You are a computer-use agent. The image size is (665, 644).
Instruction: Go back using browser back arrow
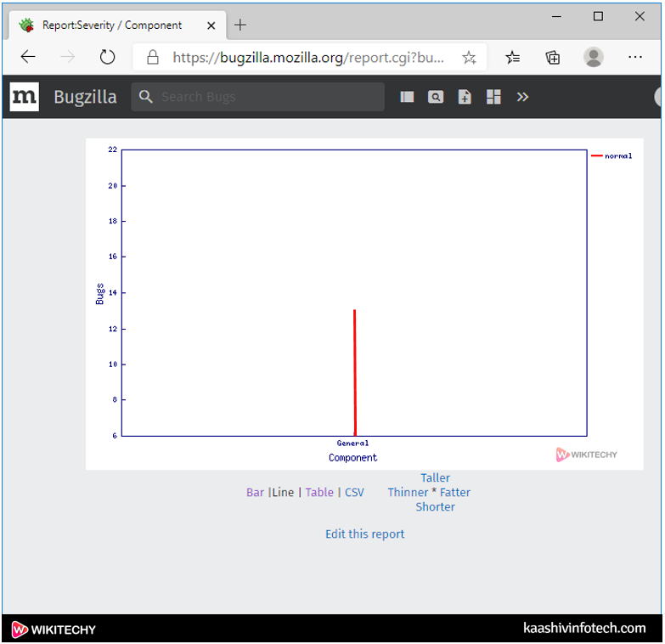pyautogui.click(x=28, y=57)
